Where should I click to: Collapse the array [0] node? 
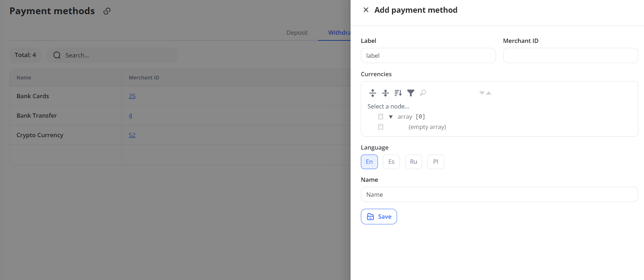pyautogui.click(x=391, y=117)
